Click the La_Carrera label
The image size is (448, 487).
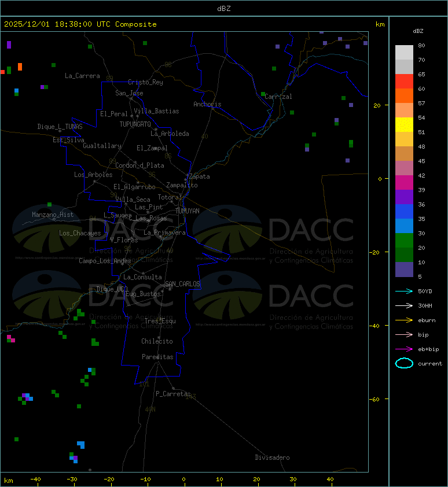[82, 76]
